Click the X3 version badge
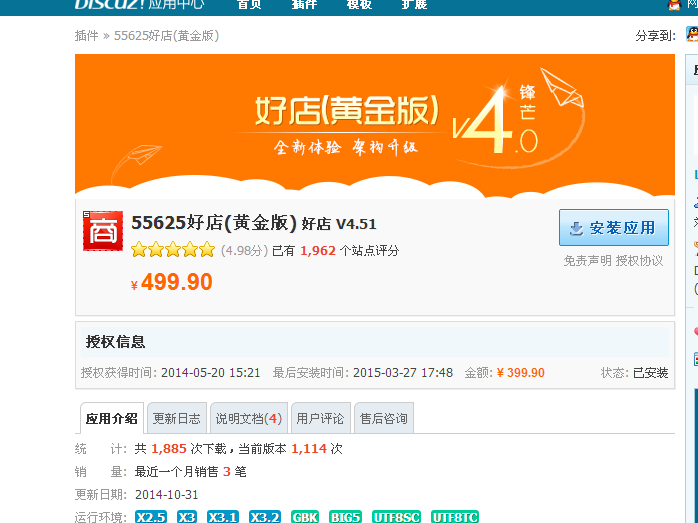Image resolution: width=698 pixels, height=523 pixels. point(187,517)
